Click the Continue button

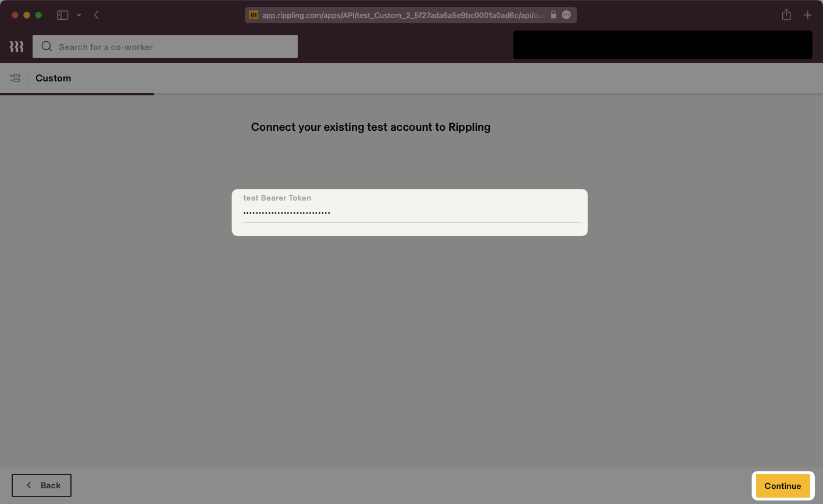point(782,485)
